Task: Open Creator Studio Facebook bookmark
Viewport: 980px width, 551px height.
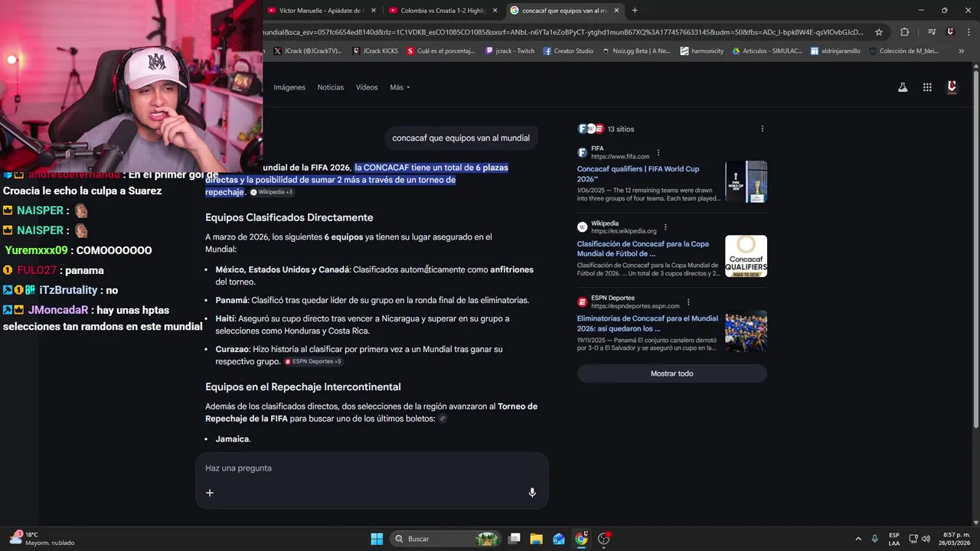Action: 568,51
